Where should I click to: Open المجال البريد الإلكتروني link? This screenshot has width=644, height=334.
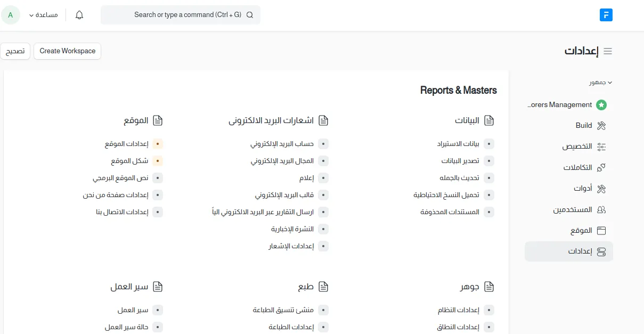(282, 161)
